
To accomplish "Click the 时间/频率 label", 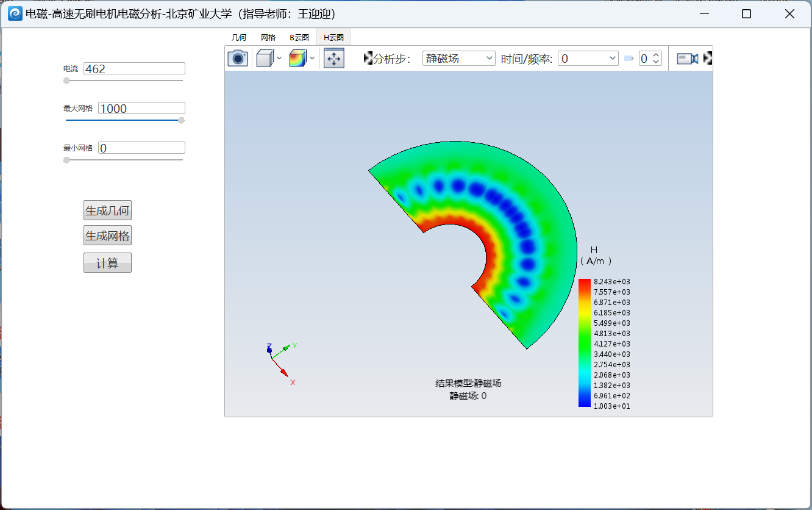I will tap(527, 59).
